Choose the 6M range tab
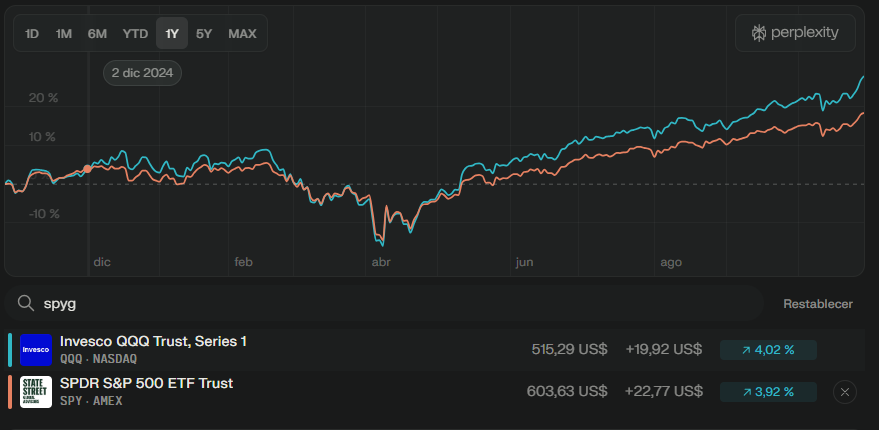This screenshot has height=430, width=879. pos(97,33)
